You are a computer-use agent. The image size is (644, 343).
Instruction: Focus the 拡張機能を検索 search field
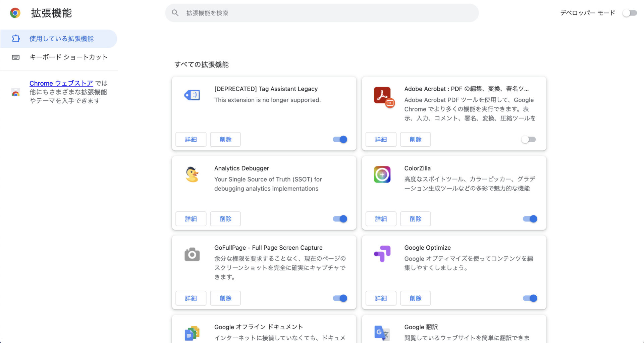(x=322, y=13)
